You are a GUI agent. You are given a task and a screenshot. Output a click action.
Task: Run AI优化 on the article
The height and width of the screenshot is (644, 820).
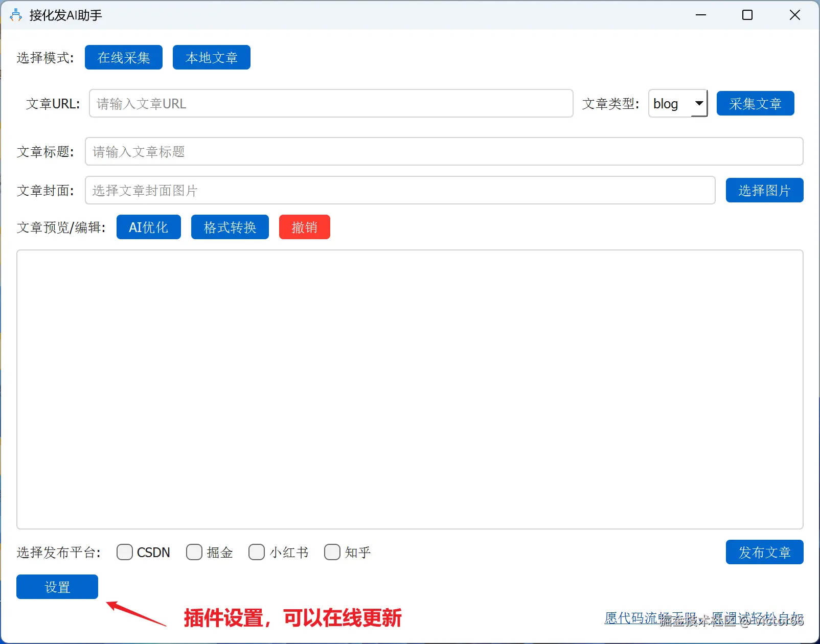click(x=149, y=227)
